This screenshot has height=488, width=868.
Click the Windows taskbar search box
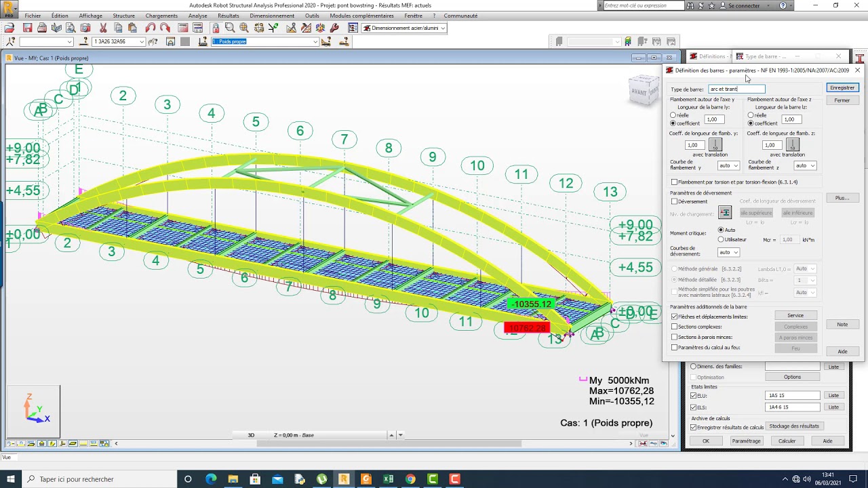[98, 479]
